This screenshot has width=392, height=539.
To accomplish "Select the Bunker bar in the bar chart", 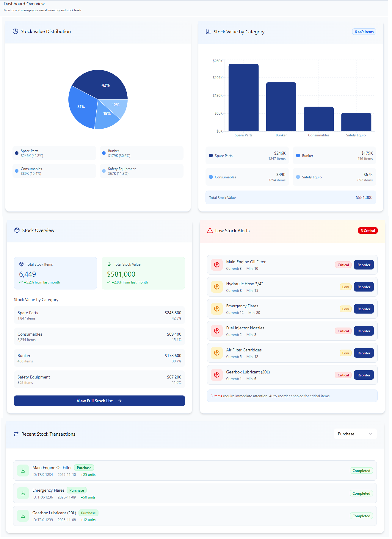I will [281, 107].
